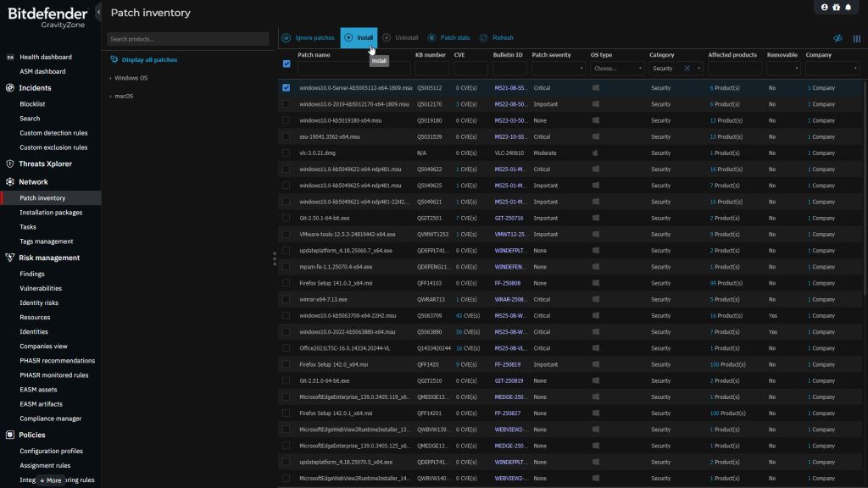Click the column chooser icon

click(x=856, y=38)
